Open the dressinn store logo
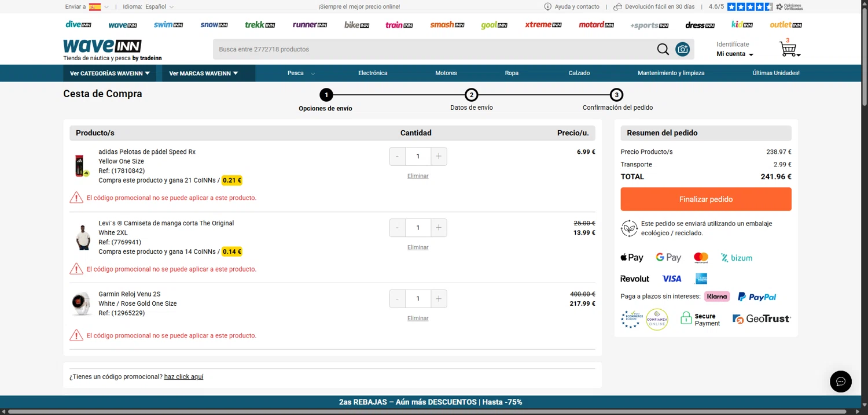Screen dimensions: 868x415 click(x=700, y=25)
